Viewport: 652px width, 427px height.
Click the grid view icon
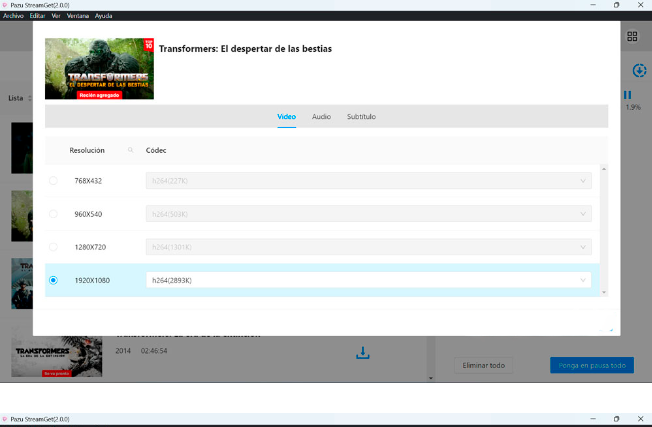tap(632, 37)
